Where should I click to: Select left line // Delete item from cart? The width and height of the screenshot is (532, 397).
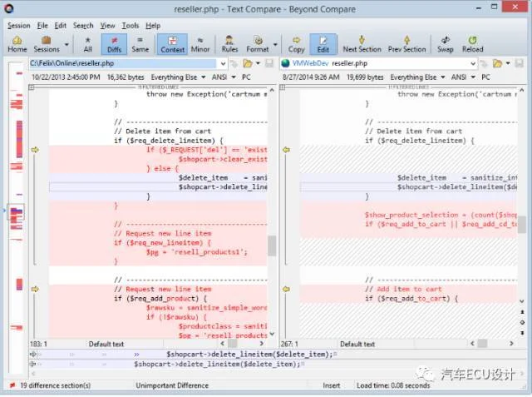(x=162, y=132)
